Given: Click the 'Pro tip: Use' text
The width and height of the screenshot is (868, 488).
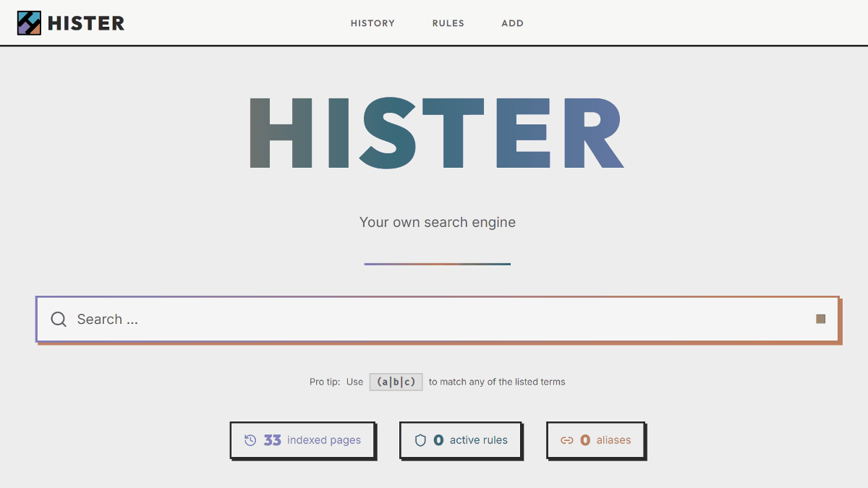Looking at the screenshot, I should pyautogui.click(x=336, y=382).
